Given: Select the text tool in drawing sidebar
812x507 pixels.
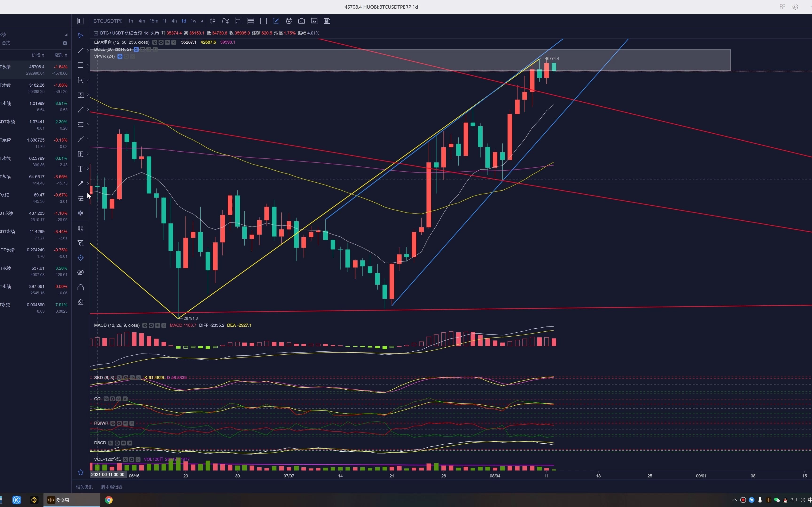Looking at the screenshot, I should [x=81, y=169].
